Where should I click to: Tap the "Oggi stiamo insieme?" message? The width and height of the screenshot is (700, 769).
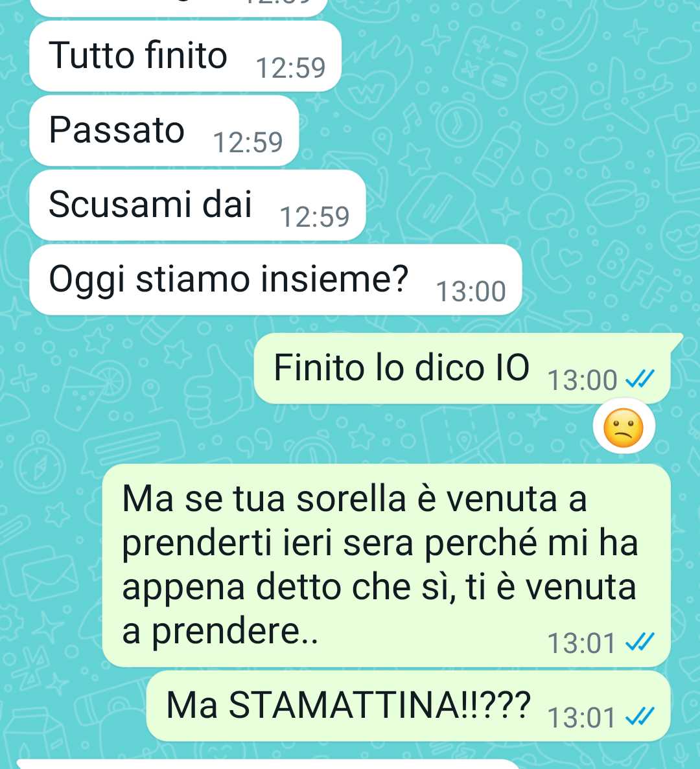pyautogui.click(x=275, y=279)
